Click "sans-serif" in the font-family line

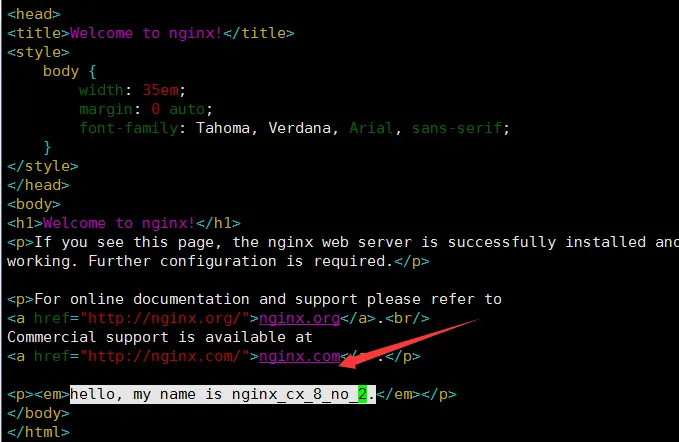(456, 128)
